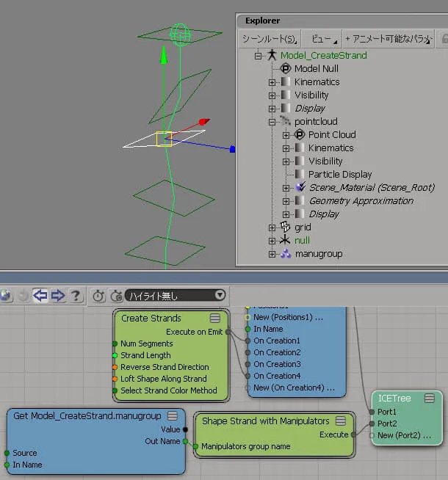Viewport: 448px width, 480px height.
Task: Click the In Name port on the Get manugroup node
Action: [x=7, y=465]
